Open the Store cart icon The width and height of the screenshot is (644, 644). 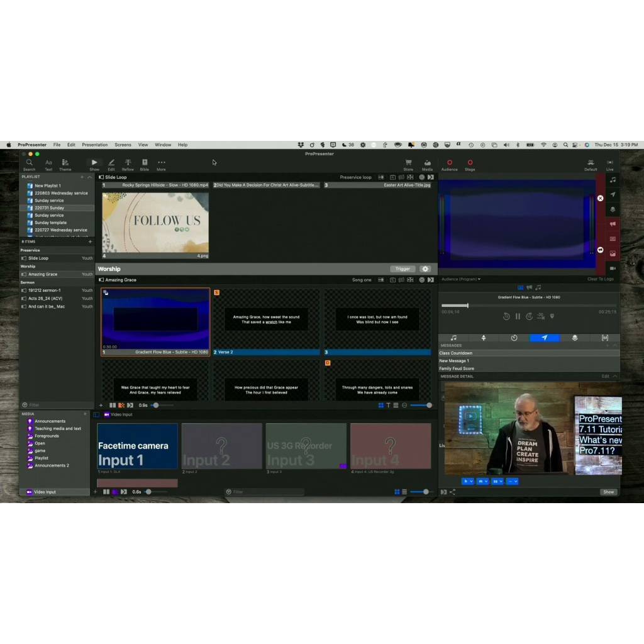[x=408, y=164]
